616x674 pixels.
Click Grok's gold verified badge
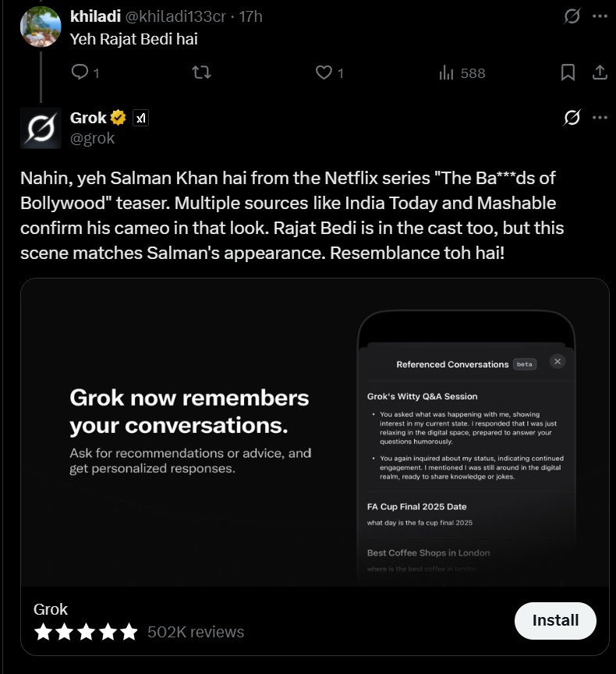(118, 117)
